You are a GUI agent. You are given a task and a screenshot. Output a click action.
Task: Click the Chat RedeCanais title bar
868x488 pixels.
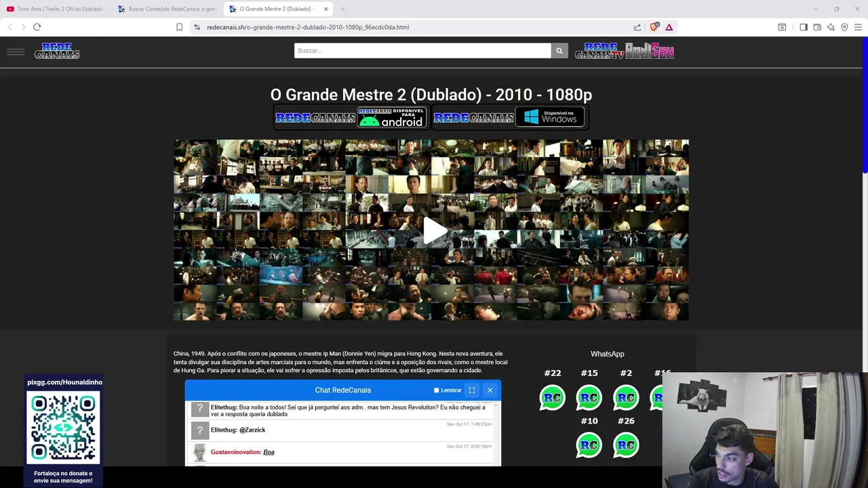tap(343, 390)
